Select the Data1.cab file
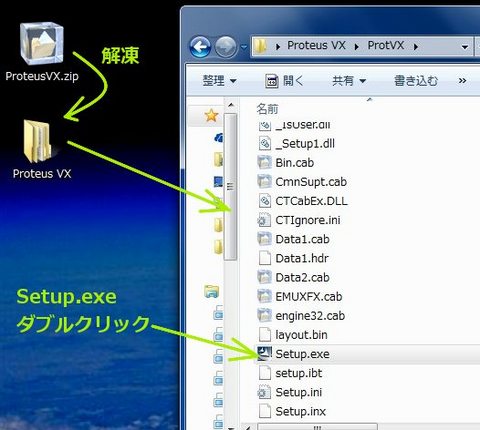Screen dimensions: 480x430 point(302,239)
